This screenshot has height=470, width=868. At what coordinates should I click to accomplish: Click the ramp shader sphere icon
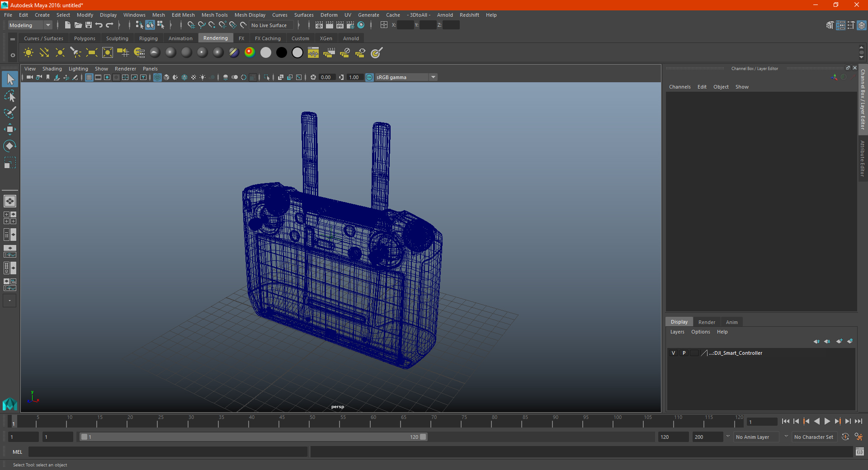tap(250, 53)
